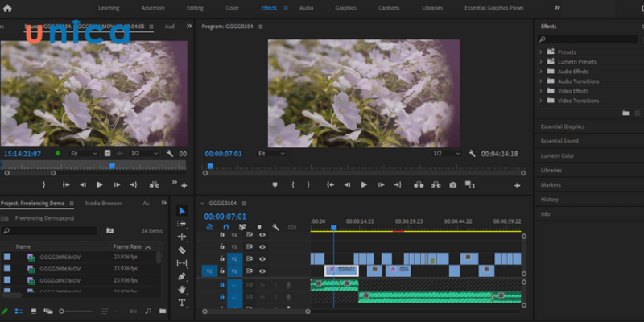Select the Track Select Forward tool
The height and width of the screenshot is (322, 644).
182,225
